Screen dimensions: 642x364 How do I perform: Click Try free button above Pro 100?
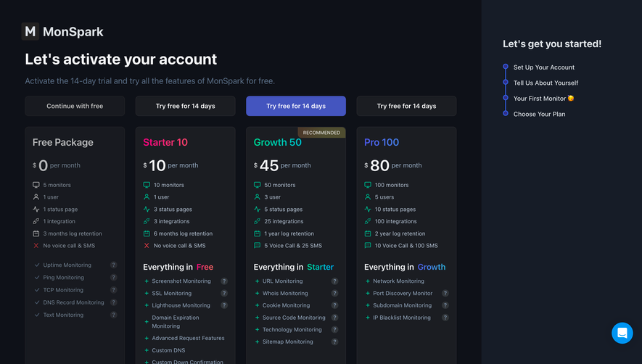coord(406,106)
